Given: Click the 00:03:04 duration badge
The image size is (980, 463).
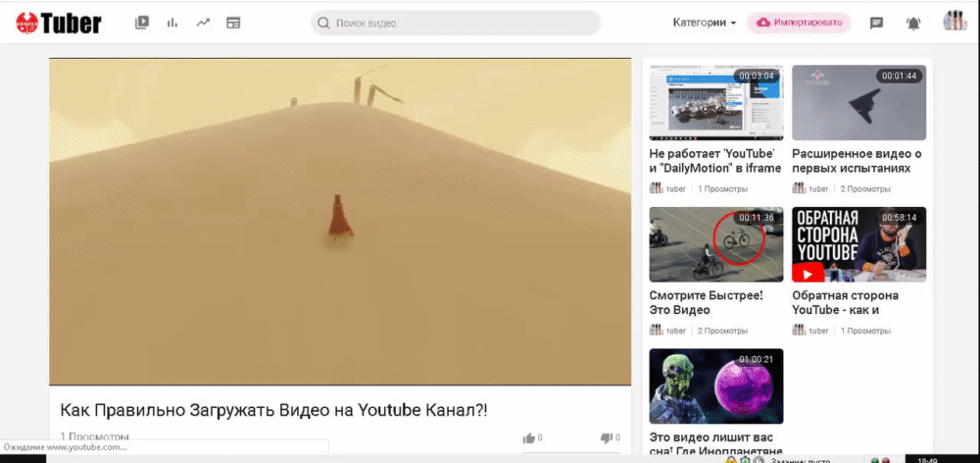Looking at the screenshot, I should (757, 76).
